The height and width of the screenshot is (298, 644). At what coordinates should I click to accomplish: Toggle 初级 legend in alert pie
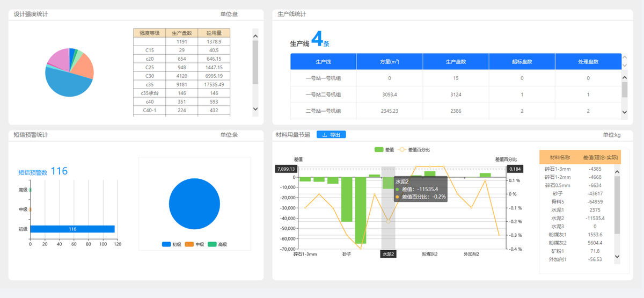[172, 244]
